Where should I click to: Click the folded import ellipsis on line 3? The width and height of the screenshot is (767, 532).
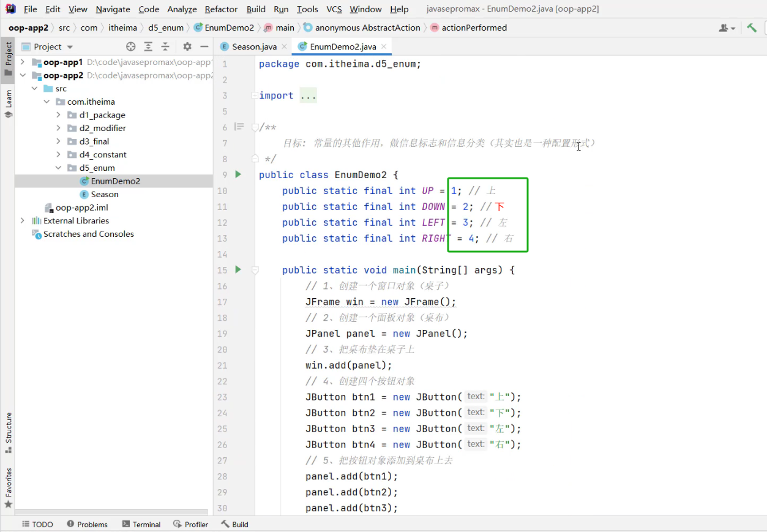308,96
